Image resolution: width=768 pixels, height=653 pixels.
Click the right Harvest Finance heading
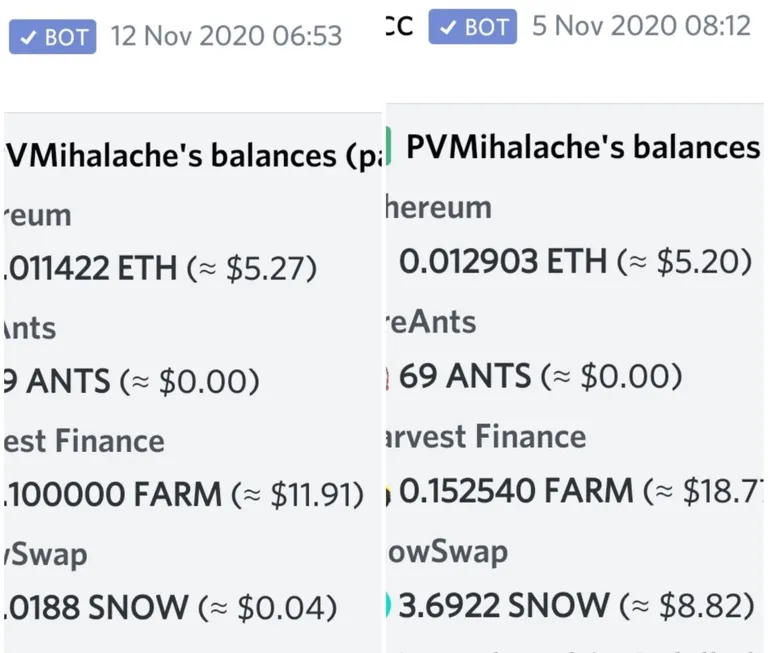[x=486, y=436]
